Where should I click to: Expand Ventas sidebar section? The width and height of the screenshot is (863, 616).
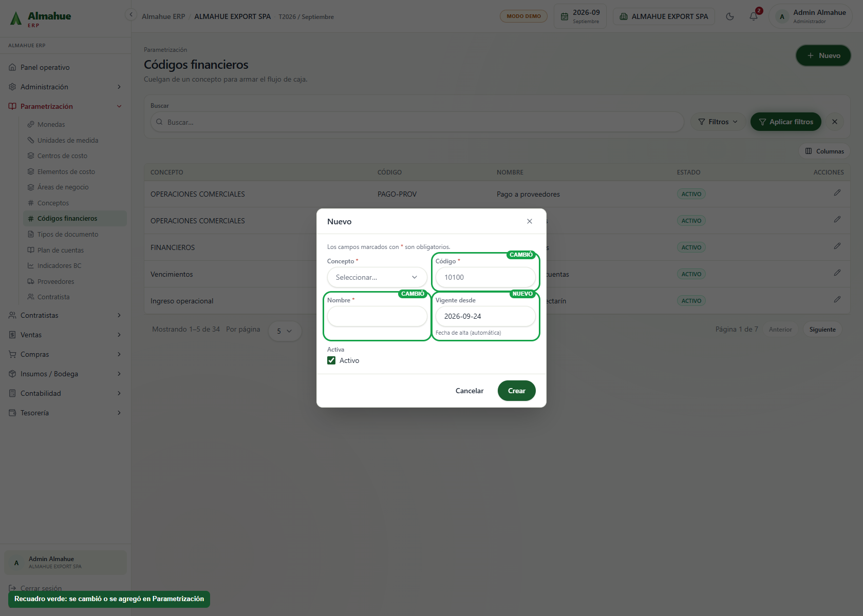point(65,335)
